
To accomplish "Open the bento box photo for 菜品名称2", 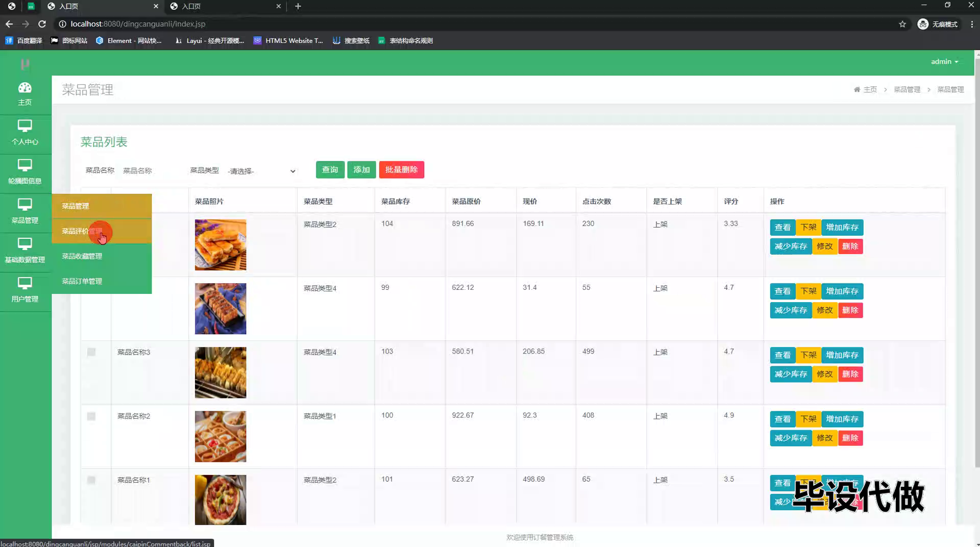I will (x=220, y=437).
